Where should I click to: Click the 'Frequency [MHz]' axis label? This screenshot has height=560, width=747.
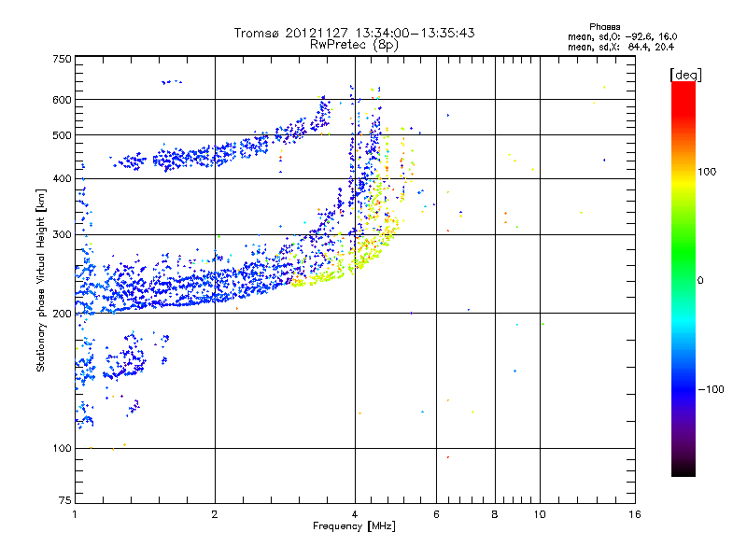pyautogui.click(x=354, y=526)
